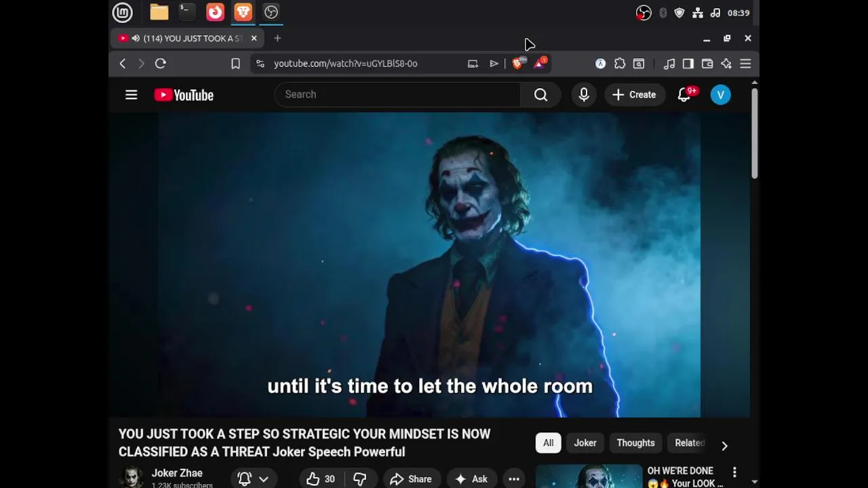Click the Ask button
This screenshot has width=868, height=488.
point(471,479)
